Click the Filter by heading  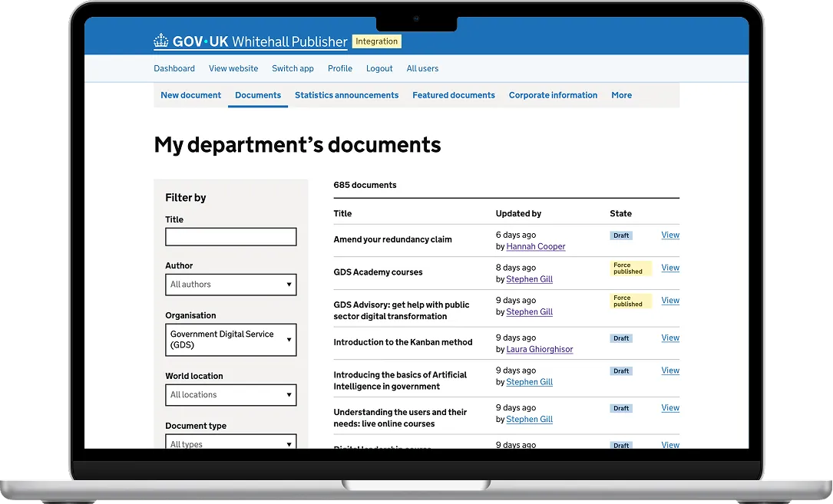point(185,198)
